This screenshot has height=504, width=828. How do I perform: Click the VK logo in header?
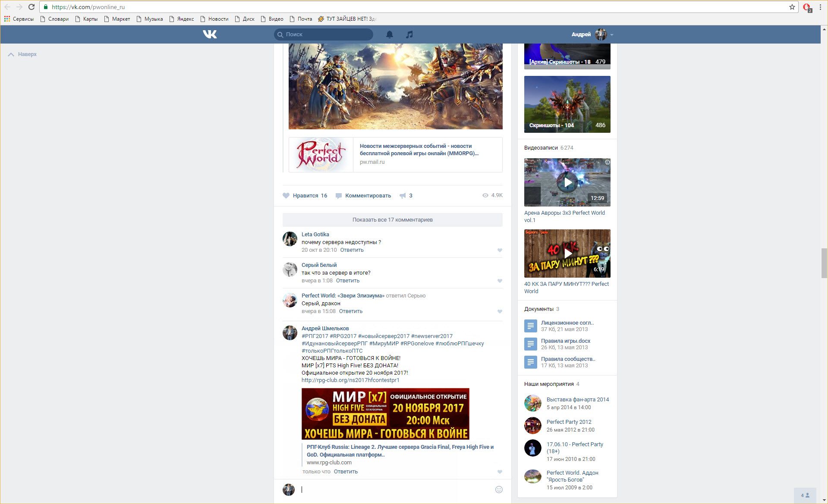click(210, 34)
